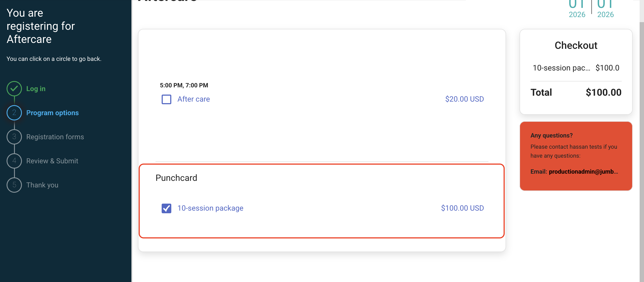Open the Registration forms step label
Screen dimensions: 644x282
click(x=55, y=137)
